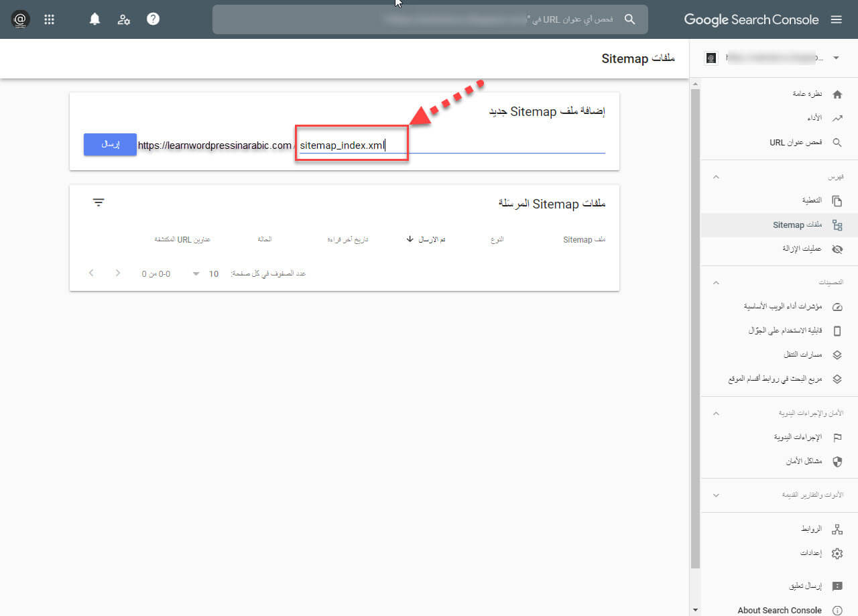Image resolution: width=858 pixels, height=616 pixels.
Task: Open the Links (الروابط) report
Action: 811,530
